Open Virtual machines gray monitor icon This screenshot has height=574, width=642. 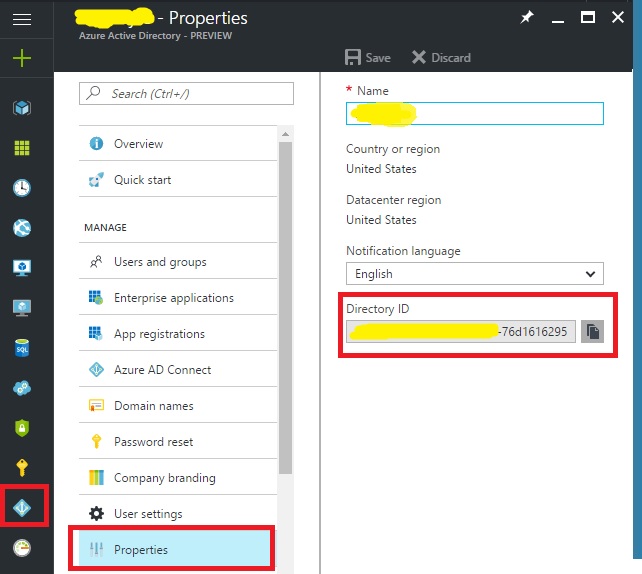coord(22,308)
